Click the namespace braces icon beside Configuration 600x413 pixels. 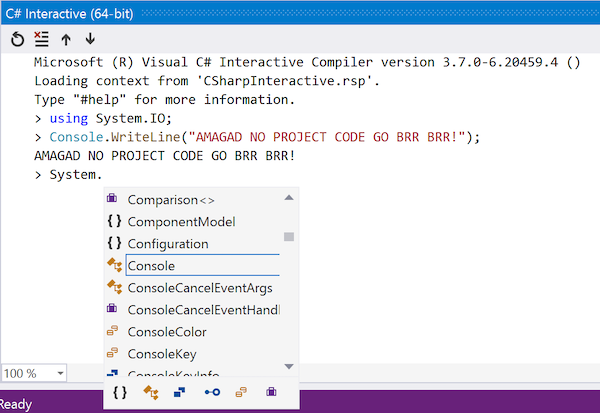pos(114,243)
